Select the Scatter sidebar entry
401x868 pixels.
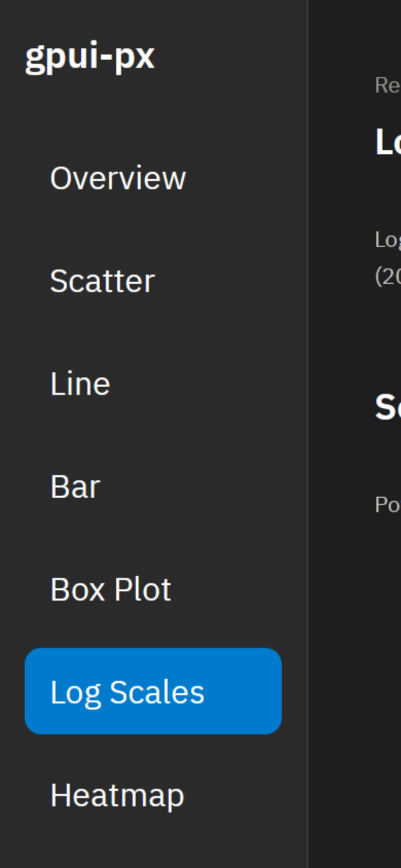[153, 281]
